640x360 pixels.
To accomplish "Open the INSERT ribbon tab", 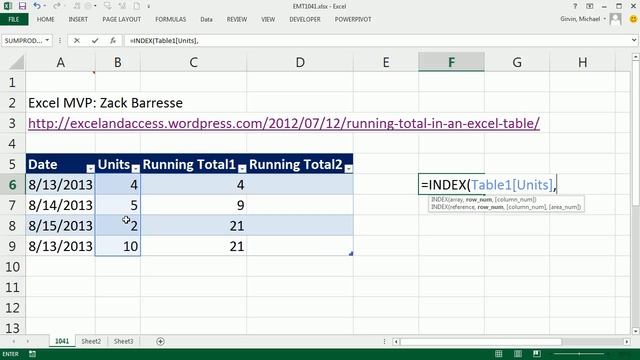I will point(78,19).
